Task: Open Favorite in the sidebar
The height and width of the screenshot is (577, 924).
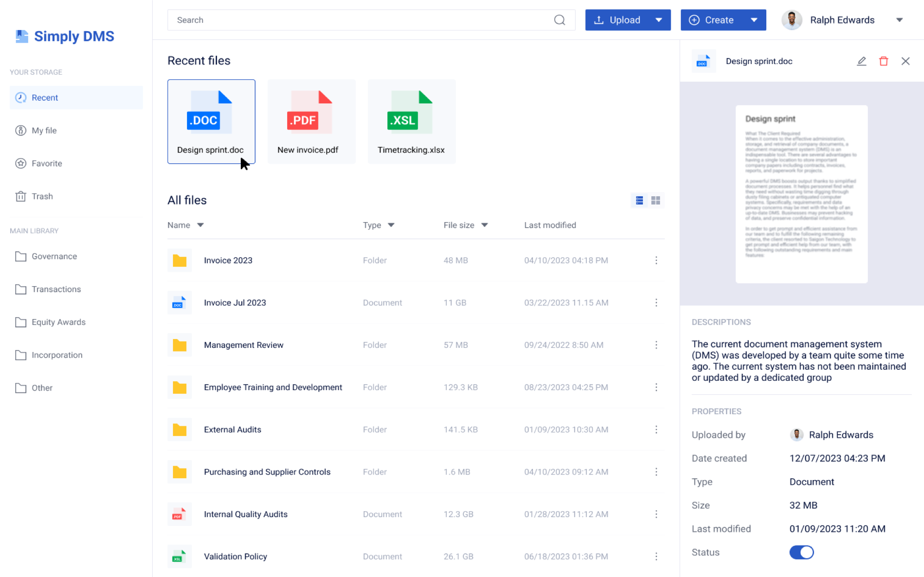Action: (46, 163)
